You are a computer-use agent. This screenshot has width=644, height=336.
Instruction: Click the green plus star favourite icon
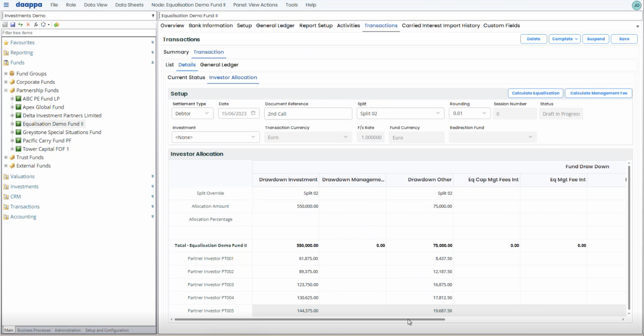coord(56,25)
